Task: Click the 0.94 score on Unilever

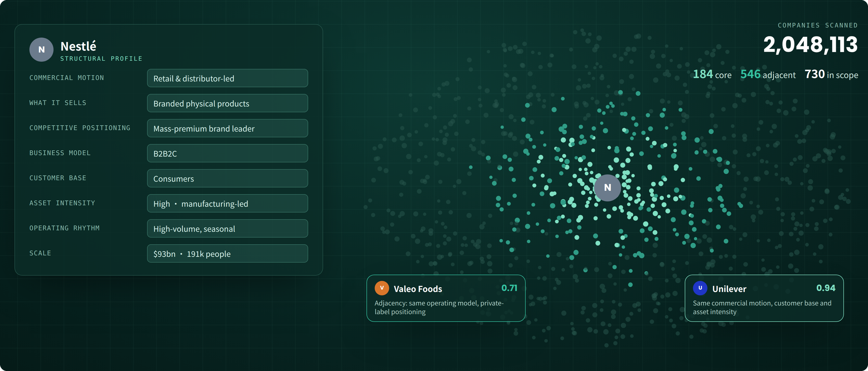Action: [x=826, y=288]
